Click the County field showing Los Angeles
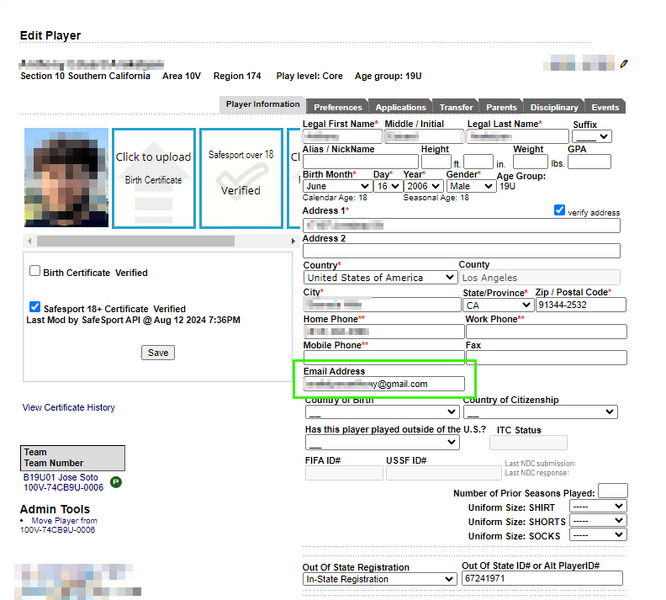This screenshot has height=600, width=666. click(539, 278)
